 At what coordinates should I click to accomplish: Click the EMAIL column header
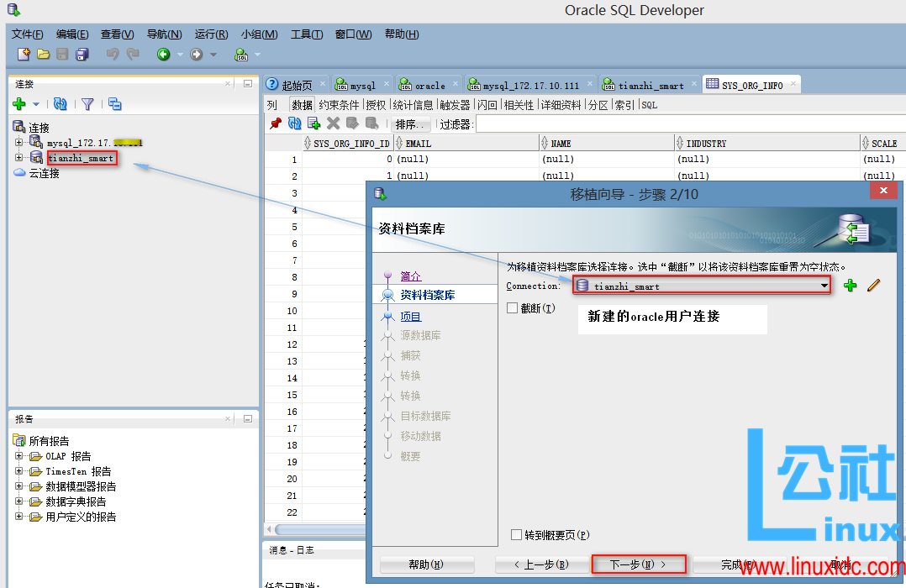pyautogui.click(x=466, y=144)
